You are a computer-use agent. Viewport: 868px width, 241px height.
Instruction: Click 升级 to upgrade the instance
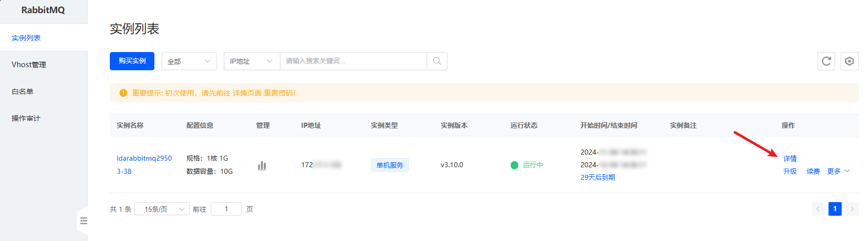pyautogui.click(x=790, y=171)
